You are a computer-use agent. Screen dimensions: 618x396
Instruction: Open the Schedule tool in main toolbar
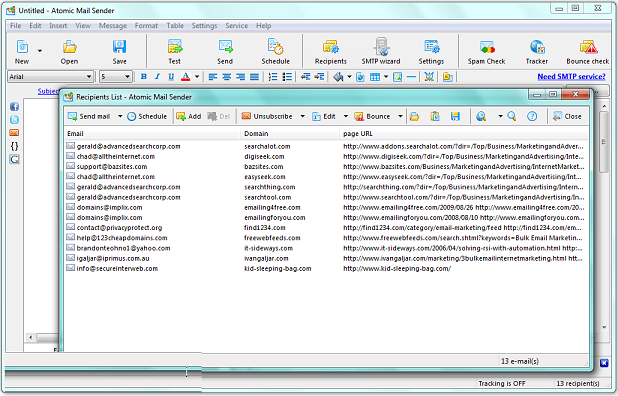pos(275,51)
